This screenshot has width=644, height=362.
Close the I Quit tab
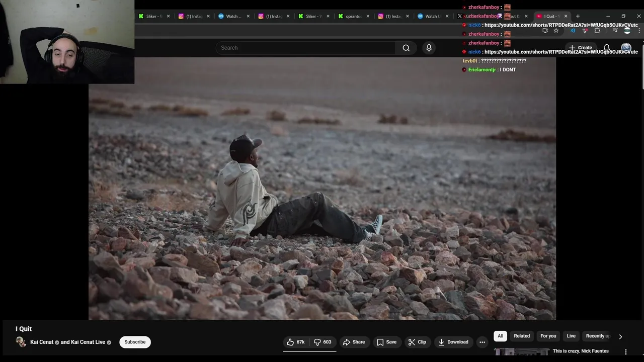566,16
